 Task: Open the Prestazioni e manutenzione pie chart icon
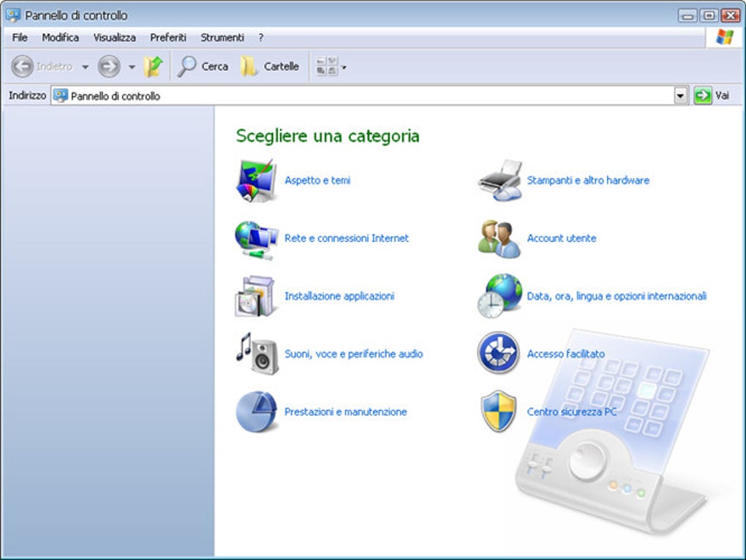click(x=257, y=412)
